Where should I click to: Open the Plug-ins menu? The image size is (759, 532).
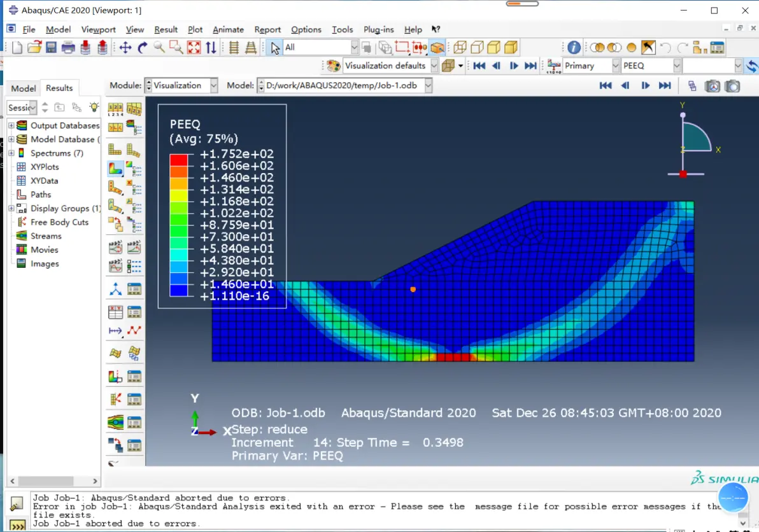[378, 29]
